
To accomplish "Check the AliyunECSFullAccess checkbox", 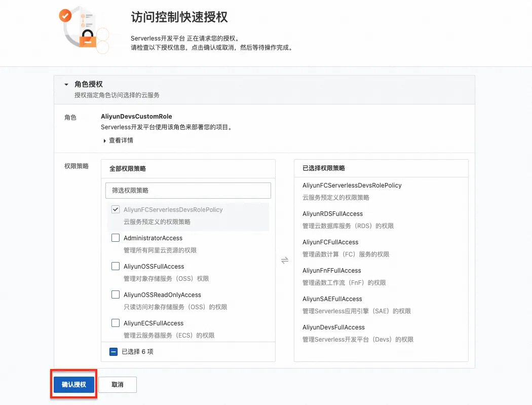I will pos(116,323).
